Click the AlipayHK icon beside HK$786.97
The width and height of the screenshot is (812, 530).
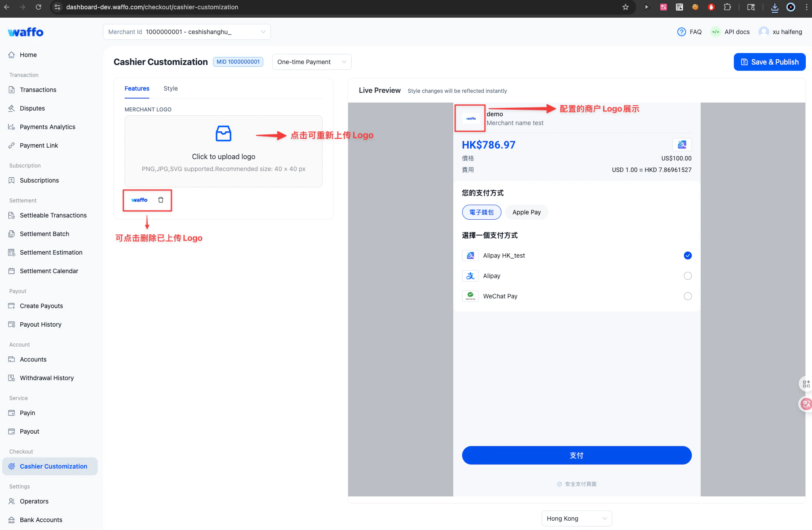pyautogui.click(x=682, y=145)
